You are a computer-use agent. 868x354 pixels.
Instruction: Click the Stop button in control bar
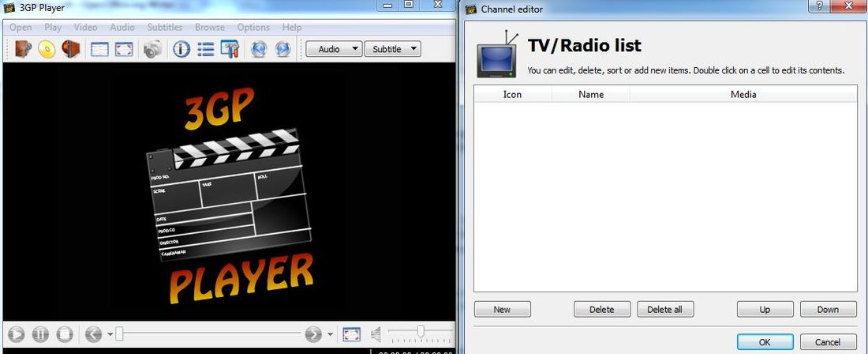point(65,334)
